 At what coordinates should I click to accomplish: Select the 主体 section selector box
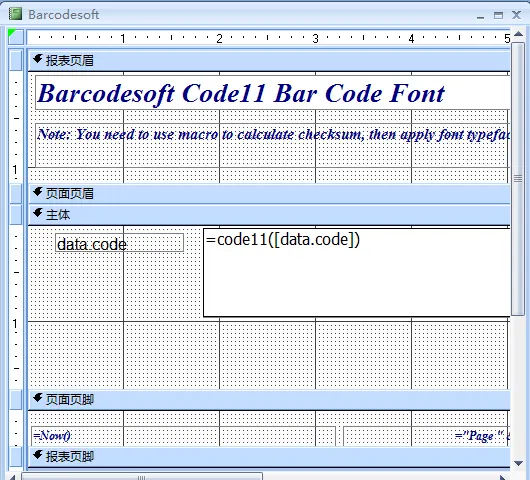coord(16,214)
